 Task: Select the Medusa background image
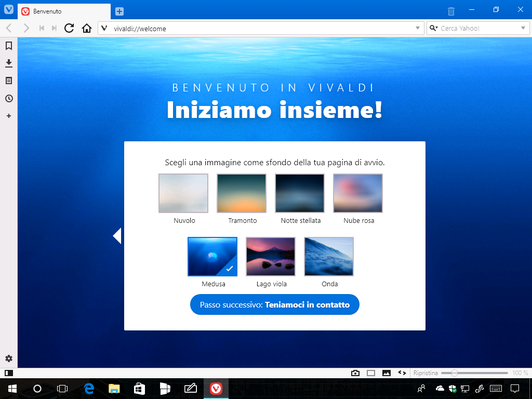pos(212,257)
